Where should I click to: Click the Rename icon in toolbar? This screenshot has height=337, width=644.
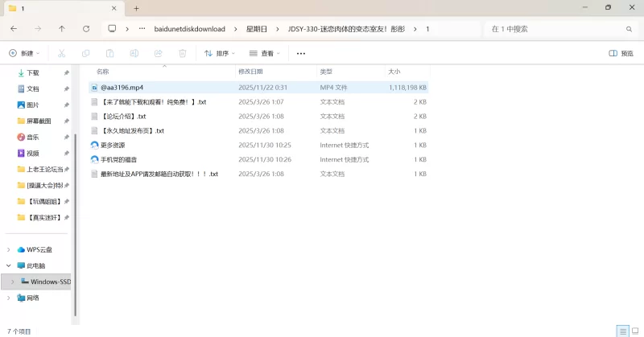coord(134,53)
